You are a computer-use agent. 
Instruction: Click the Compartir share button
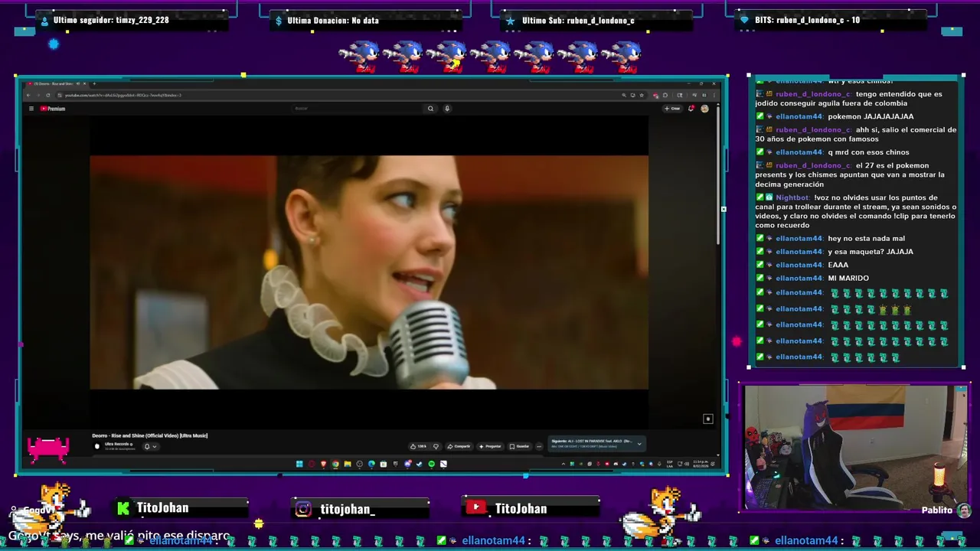pos(459,446)
